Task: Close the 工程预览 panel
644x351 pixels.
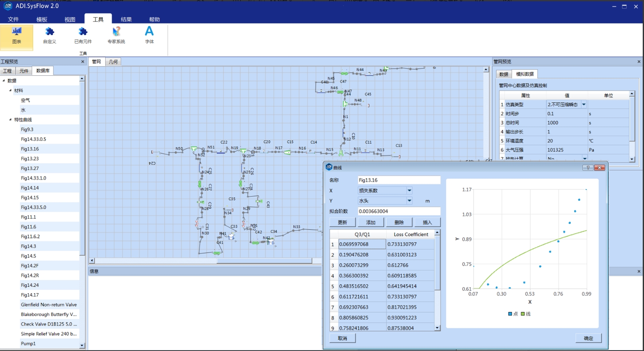Action: (82, 62)
